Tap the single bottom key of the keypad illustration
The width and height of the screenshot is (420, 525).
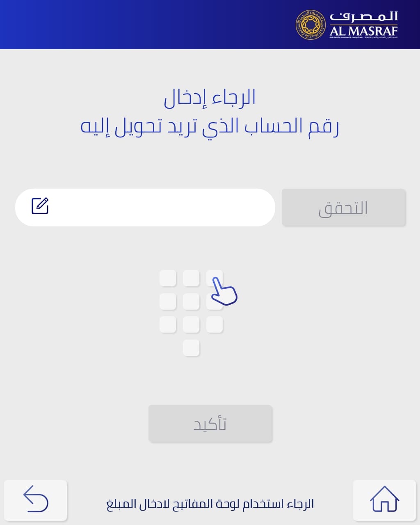coord(191,348)
